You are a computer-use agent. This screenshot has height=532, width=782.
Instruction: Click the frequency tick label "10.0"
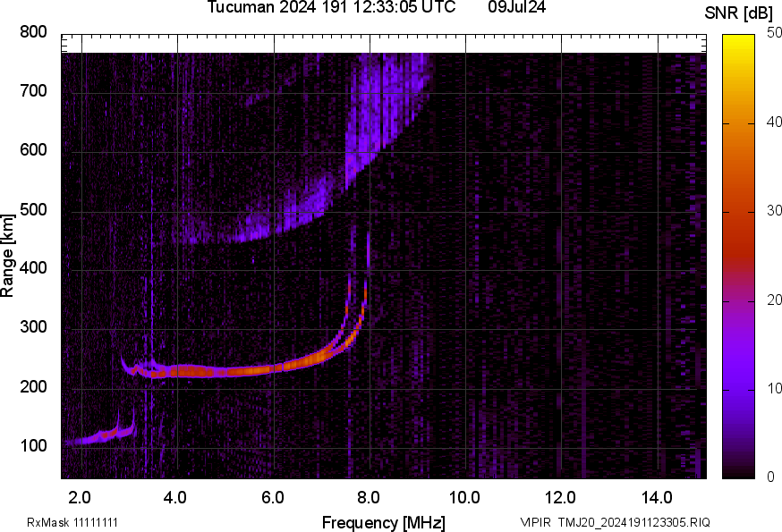click(464, 497)
